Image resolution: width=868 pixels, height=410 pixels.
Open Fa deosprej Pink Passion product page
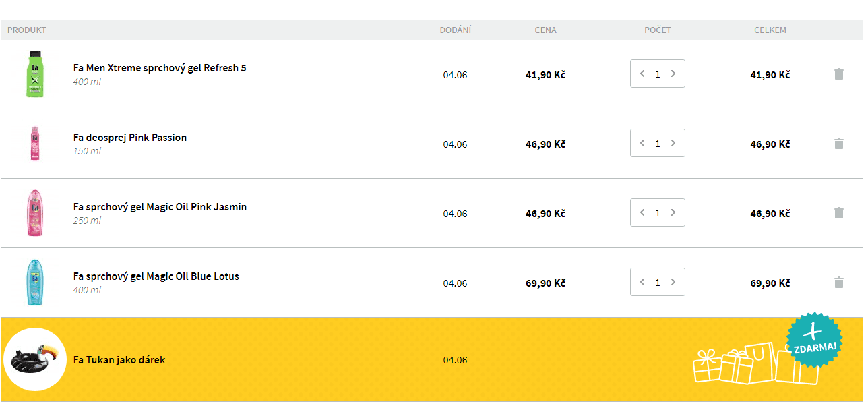click(130, 138)
